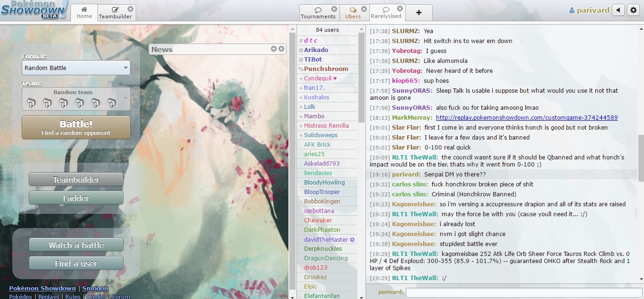
Task: Toggle the sound volume icon
Action: pos(618,10)
